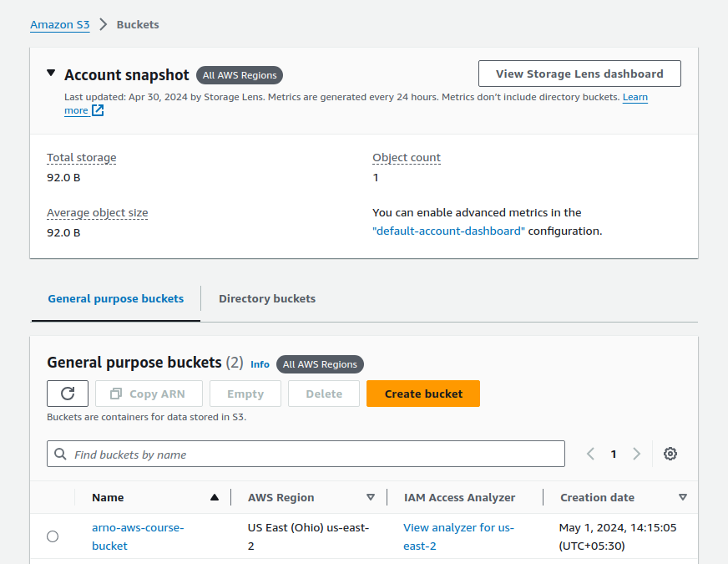Open the View analyzer for us-east-2 link
Screen dimensions: 728x564
point(458,527)
